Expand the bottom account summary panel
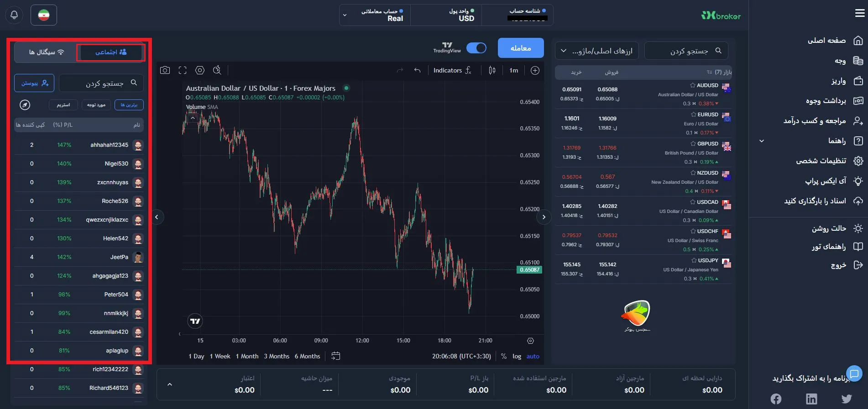The width and height of the screenshot is (868, 409). 170,384
